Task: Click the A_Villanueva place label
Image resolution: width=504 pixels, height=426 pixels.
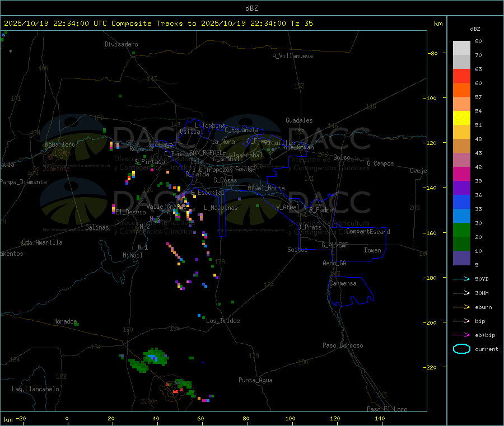Action: [292, 56]
